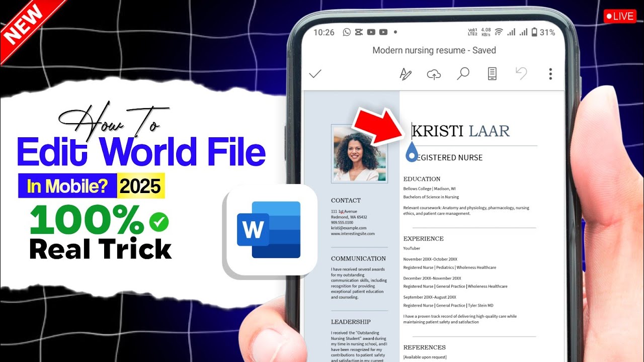Tap the 'LEADERSHIP' sidebar heading

(351, 322)
